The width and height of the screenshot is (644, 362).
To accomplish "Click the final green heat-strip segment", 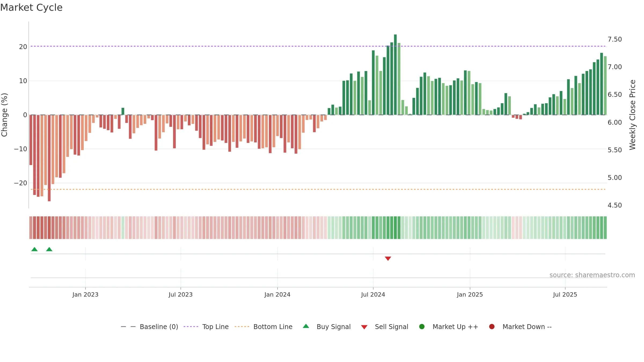I will point(605,228).
